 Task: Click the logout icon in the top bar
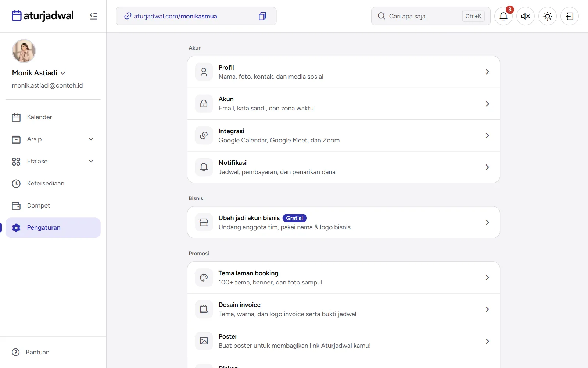(570, 16)
